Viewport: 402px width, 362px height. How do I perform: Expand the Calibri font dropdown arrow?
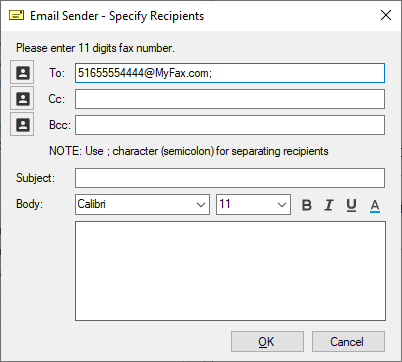point(201,204)
